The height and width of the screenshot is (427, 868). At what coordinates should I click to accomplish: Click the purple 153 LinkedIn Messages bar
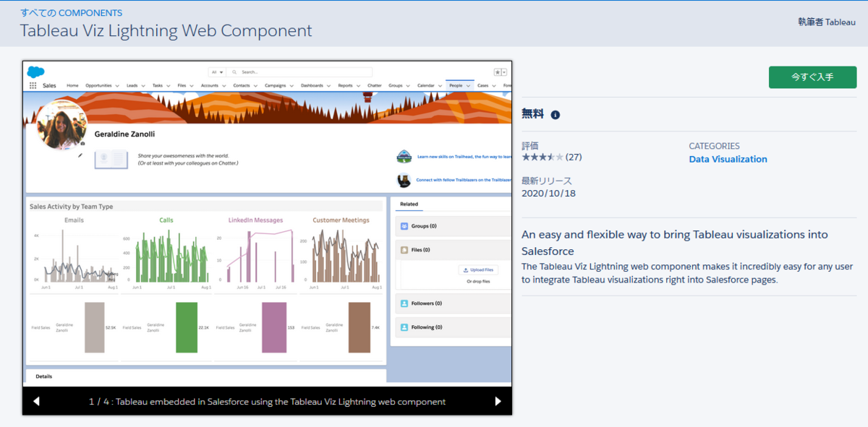pyautogui.click(x=274, y=327)
